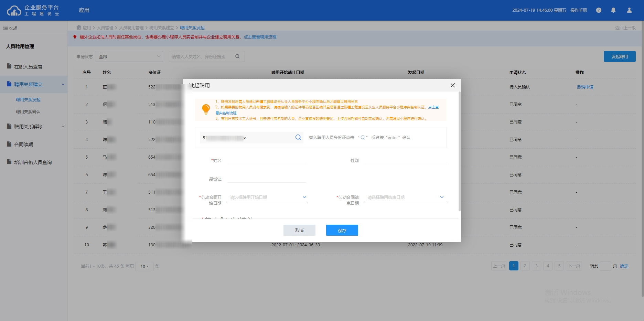Open the user account profile icon
The image size is (644, 321).
[x=629, y=10]
